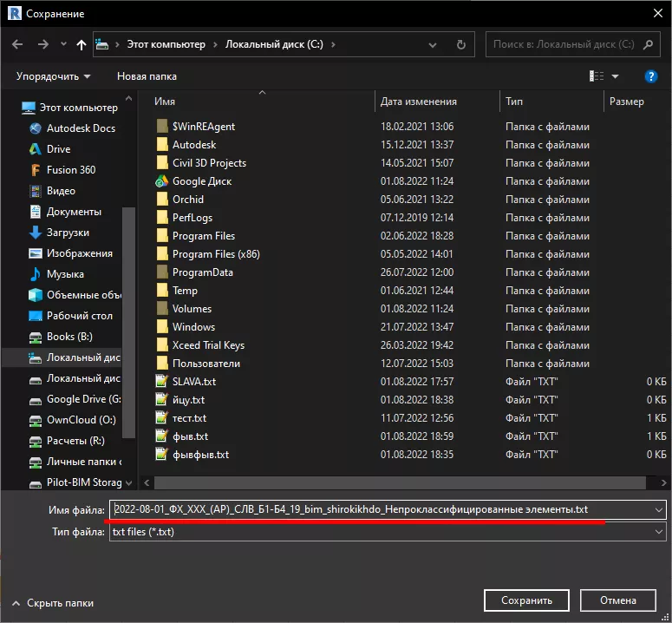Select the SLAVA.txt file
This screenshot has width=672, height=623.
(194, 382)
